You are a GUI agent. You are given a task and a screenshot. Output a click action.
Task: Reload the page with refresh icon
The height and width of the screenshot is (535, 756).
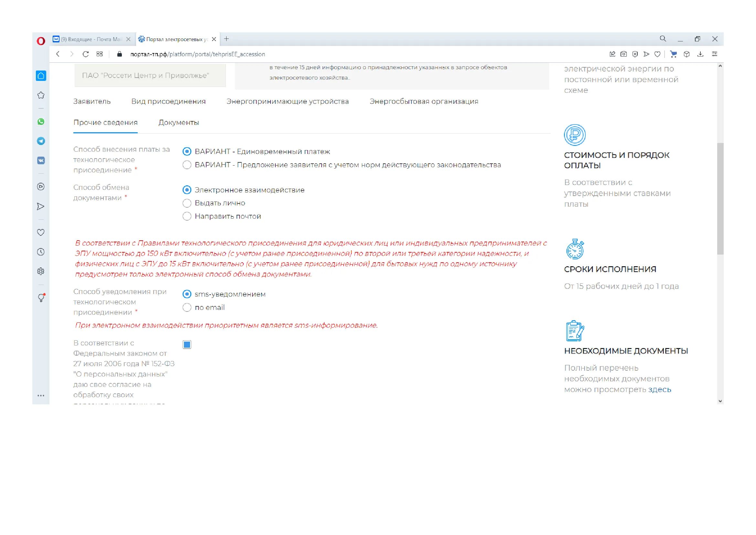(x=86, y=54)
